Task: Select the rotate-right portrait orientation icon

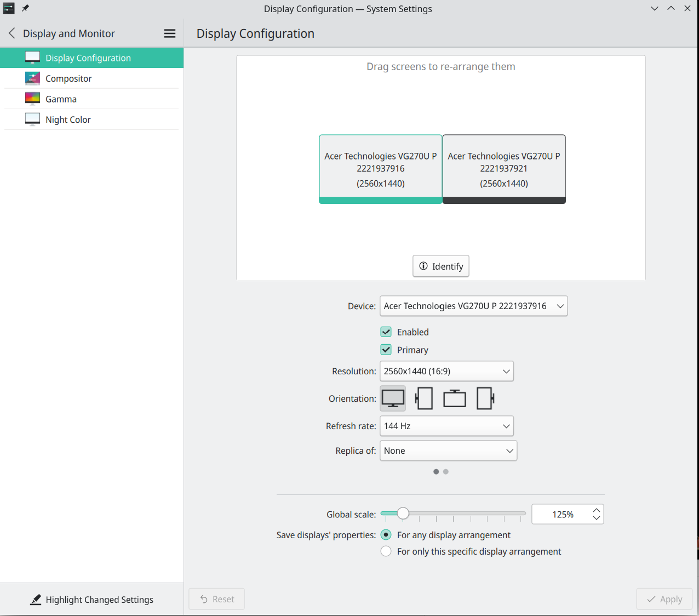Action: 485,398
